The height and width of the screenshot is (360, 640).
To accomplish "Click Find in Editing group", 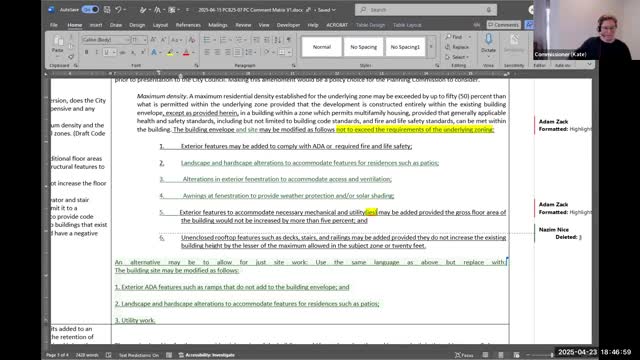I will 454,37.
